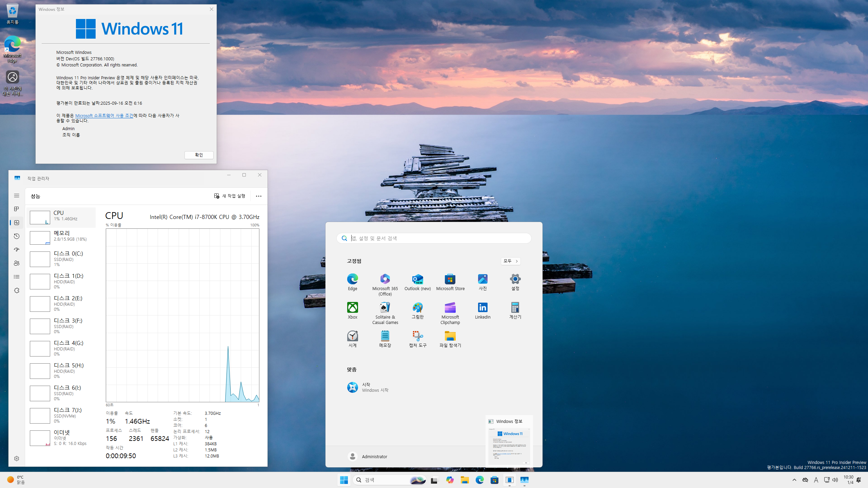The image size is (868, 488).
Task: Show hidden system tray icons chevron
Action: pyautogui.click(x=794, y=480)
